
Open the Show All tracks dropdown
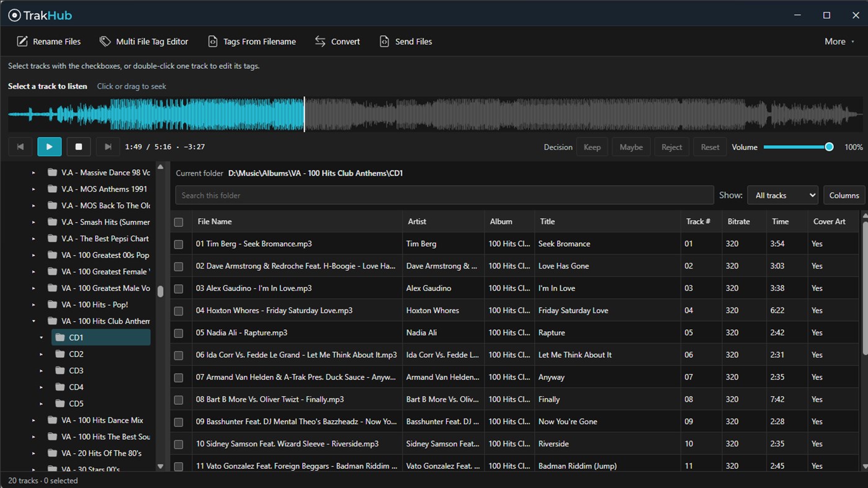tap(782, 195)
